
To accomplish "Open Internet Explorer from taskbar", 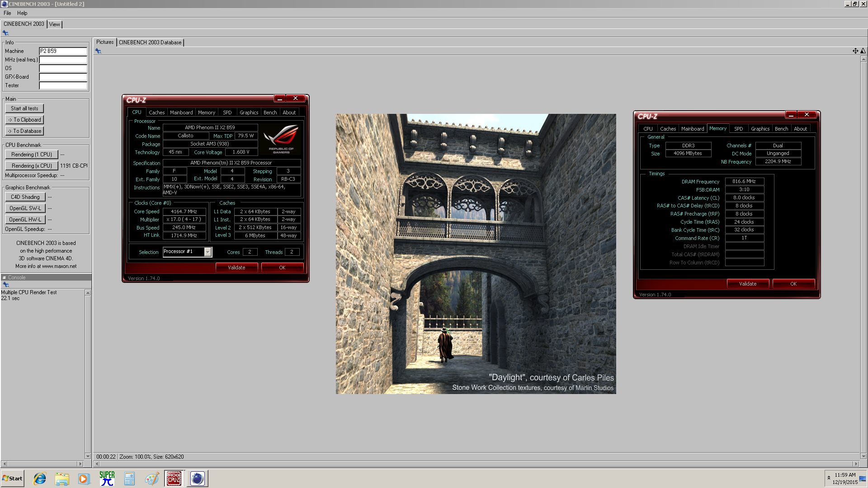I will pos(40,479).
